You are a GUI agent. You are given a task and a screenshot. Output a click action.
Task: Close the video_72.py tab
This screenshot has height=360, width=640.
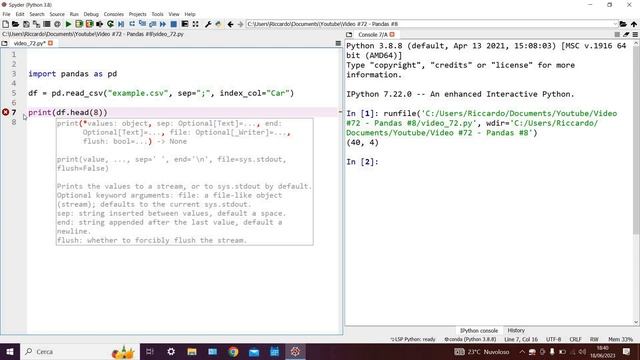coord(51,43)
